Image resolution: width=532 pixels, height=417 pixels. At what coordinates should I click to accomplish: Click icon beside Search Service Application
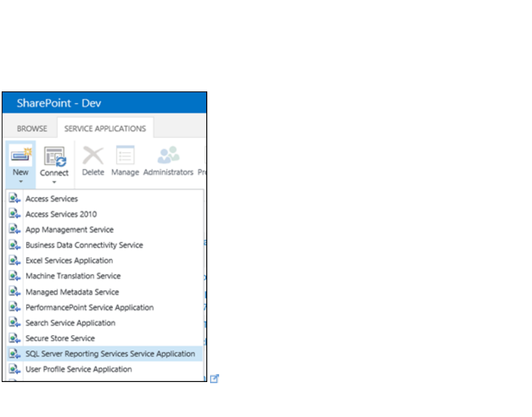(x=15, y=322)
